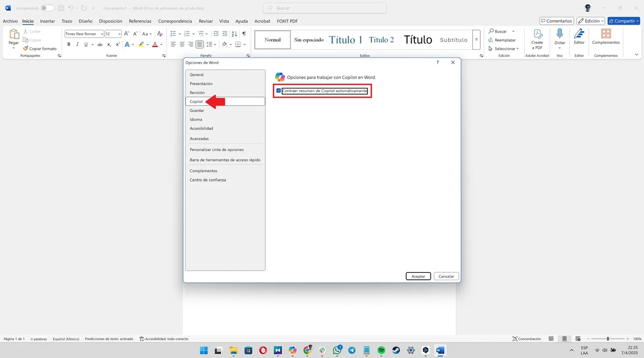644x358 pixels.
Task: Open Centro de confianza options
Action: [225, 180]
